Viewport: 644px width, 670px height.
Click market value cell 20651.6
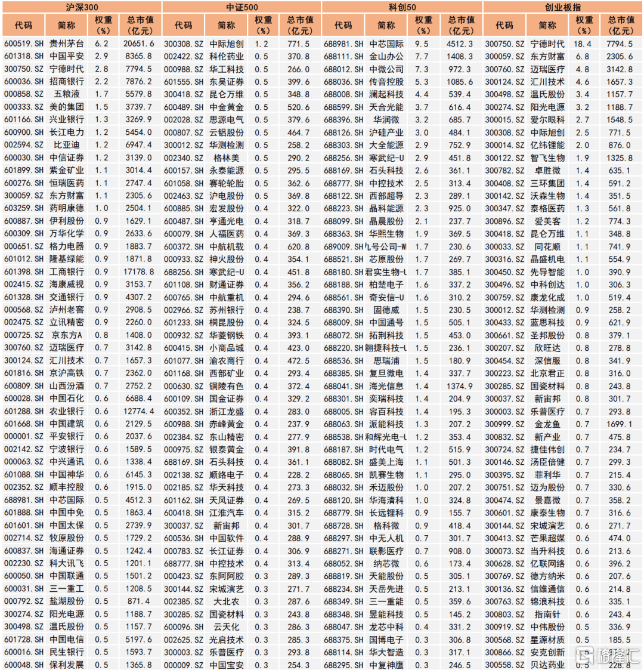(140, 44)
